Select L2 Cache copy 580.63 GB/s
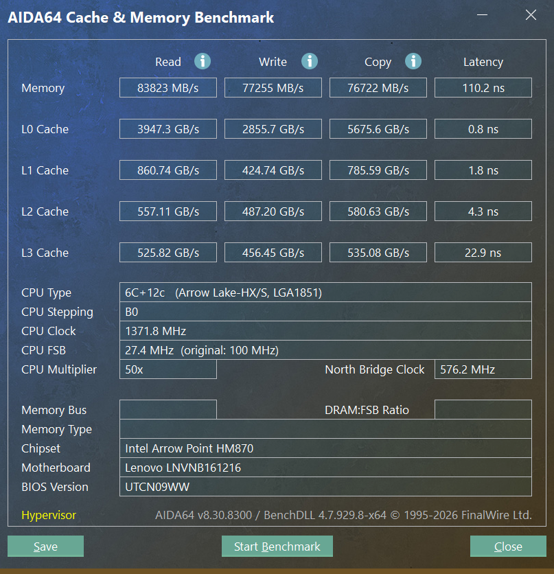 (378, 211)
